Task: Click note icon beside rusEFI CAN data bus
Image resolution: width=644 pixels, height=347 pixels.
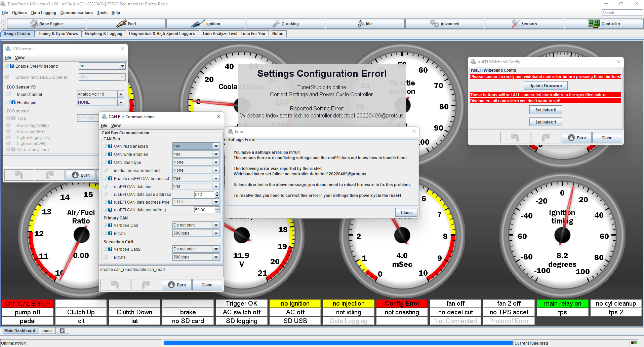Action: [106, 186]
